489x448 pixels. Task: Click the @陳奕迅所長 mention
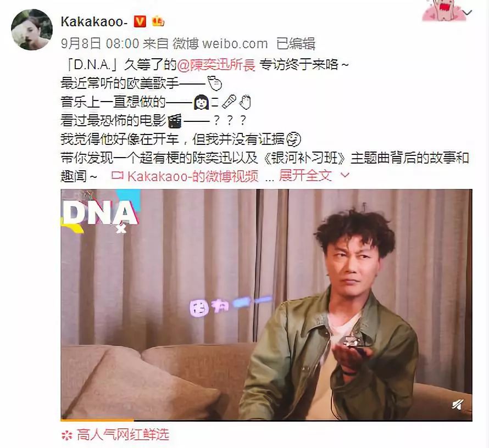216,65
